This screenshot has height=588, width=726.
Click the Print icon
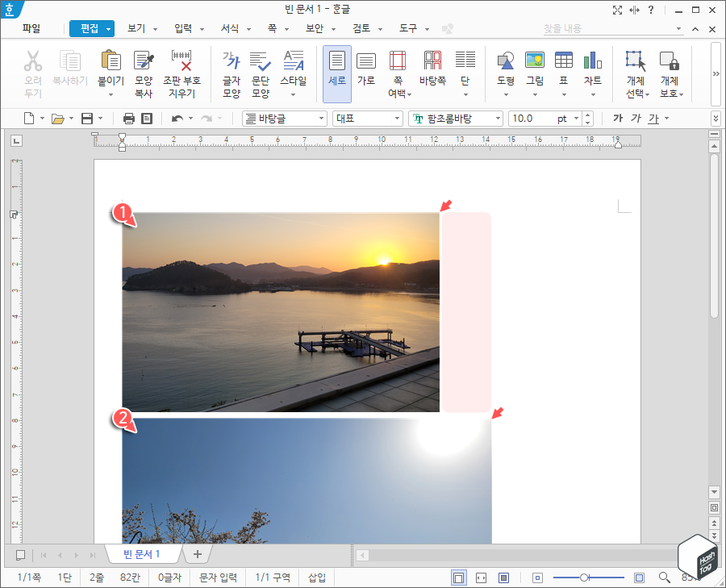(129, 119)
